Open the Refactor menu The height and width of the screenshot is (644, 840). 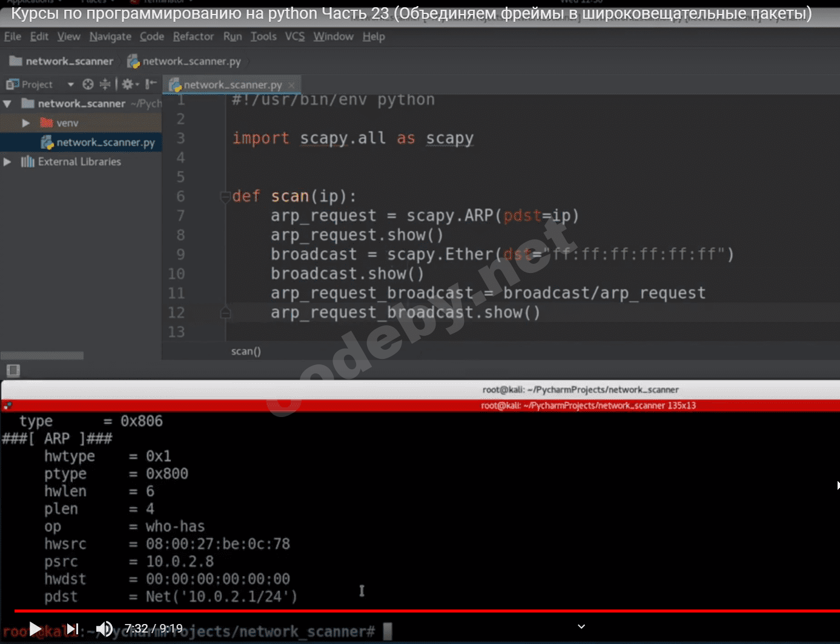pyautogui.click(x=193, y=36)
